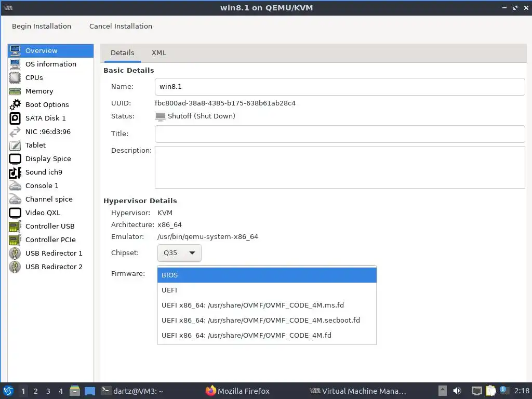
Task: Open the start menu icon in taskbar
Action: (x=8, y=391)
